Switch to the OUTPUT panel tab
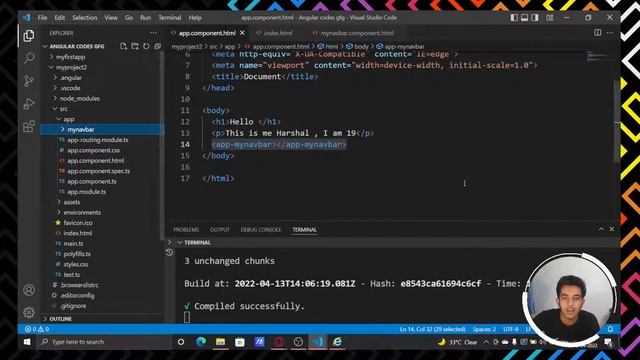The image size is (640, 360). [220, 229]
